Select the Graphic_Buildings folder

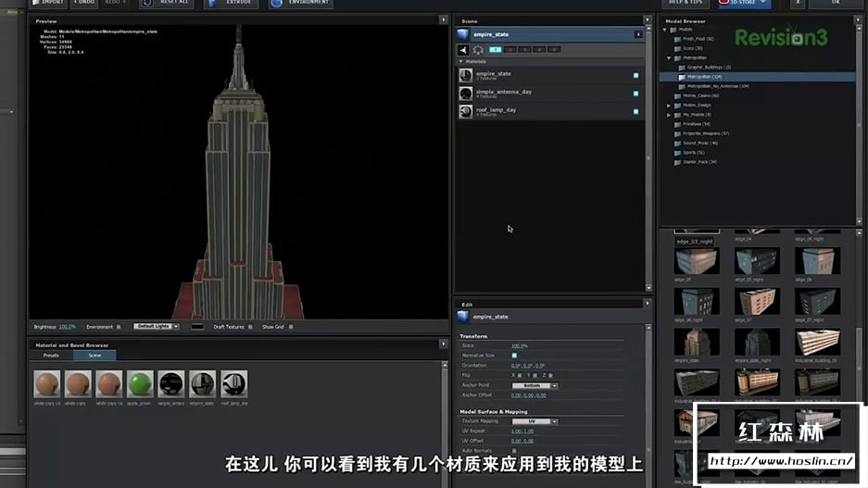click(705, 68)
